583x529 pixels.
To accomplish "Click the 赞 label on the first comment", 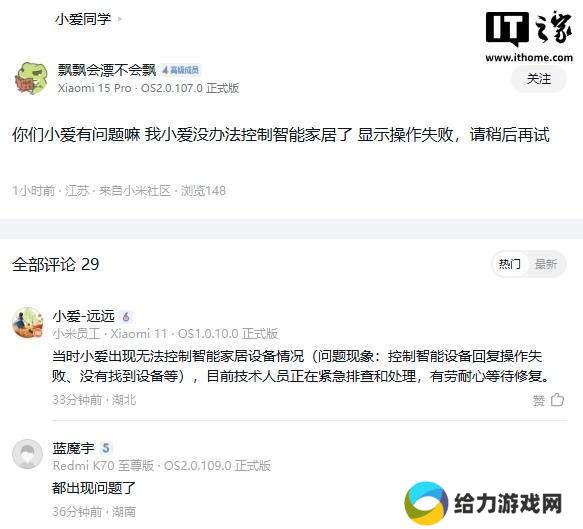I will coord(539,400).
